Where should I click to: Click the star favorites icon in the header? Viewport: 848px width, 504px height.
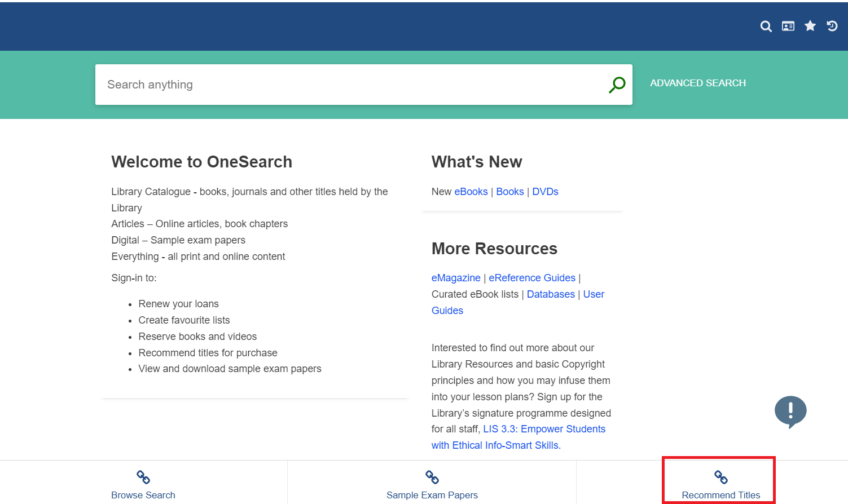pos(810,26)
